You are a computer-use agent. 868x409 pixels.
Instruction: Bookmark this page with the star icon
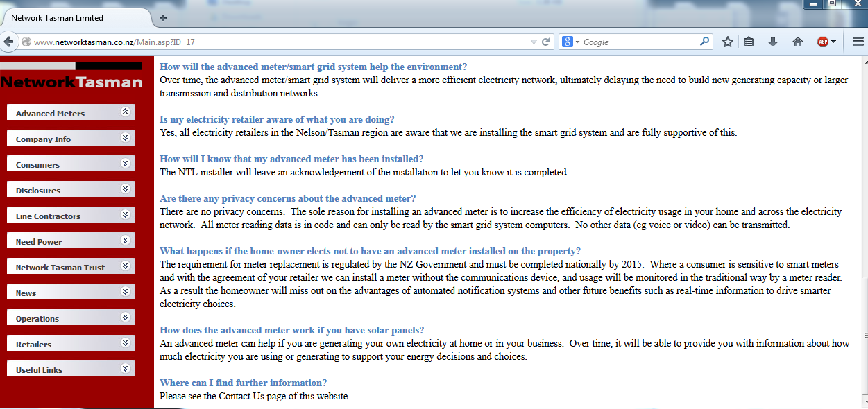coord(727,42)
